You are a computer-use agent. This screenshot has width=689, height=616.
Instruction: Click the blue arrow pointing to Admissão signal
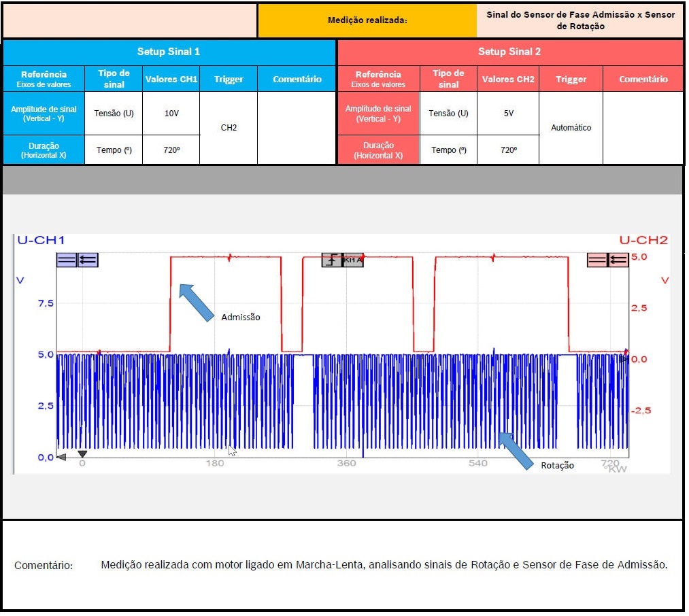(197, 301)
